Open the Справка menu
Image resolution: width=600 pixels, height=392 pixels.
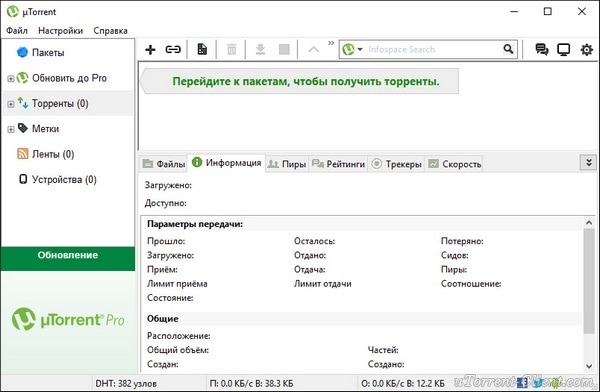point(111,31)
